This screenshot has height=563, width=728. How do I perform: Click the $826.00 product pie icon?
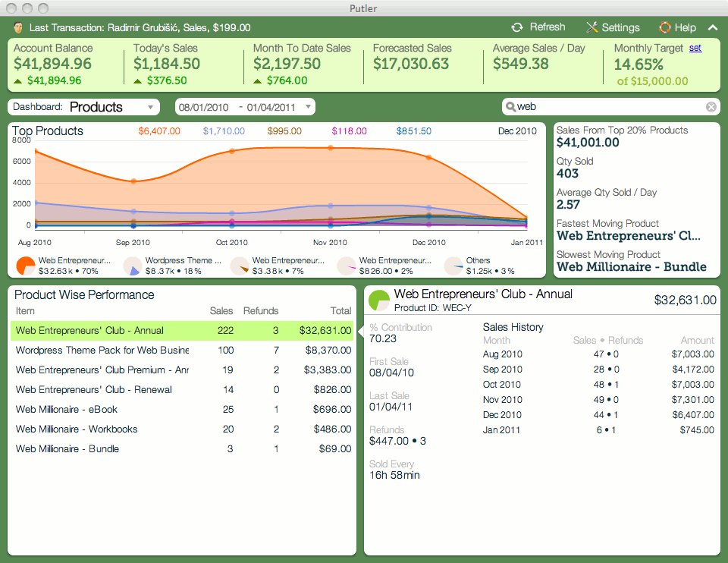coord(347,266)
